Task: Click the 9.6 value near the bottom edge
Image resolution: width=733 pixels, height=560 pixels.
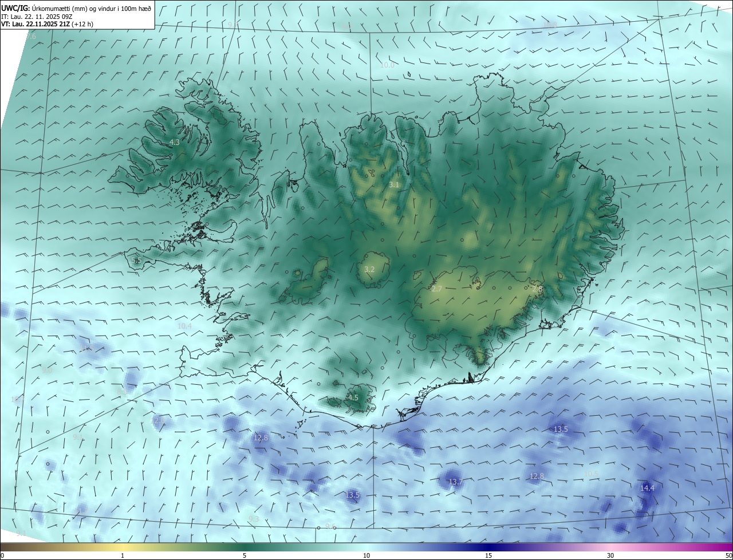Action: pyautogui.click(x=330, y=526)
